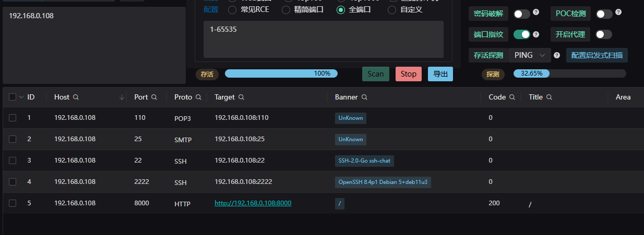Click the SSH-2.0-Go ssh-chat banner tag

[364, 160]
